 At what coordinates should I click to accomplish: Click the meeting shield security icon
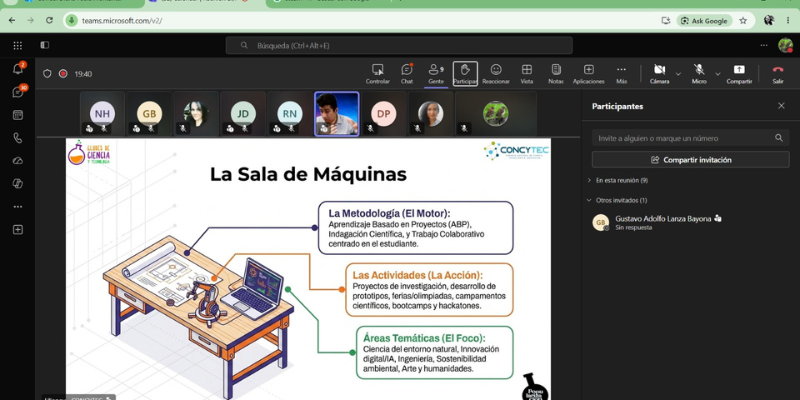tap(47, 73)
